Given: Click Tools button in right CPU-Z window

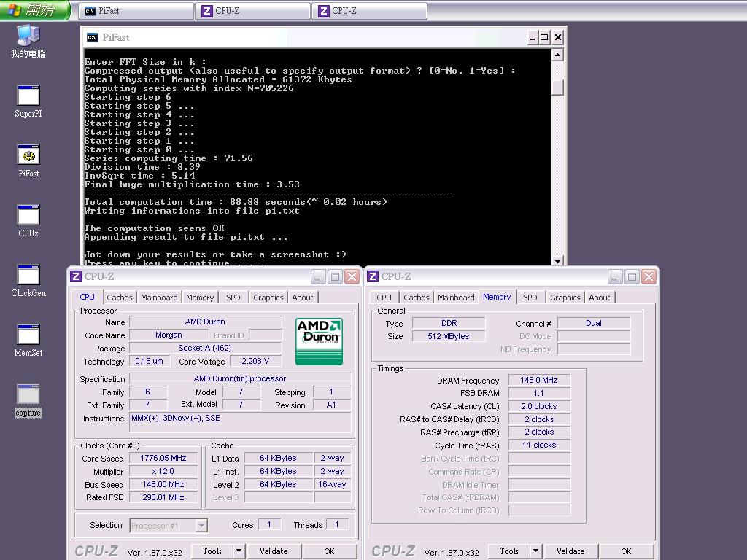Looking at the screenshot, I should [x=509, y=551].
